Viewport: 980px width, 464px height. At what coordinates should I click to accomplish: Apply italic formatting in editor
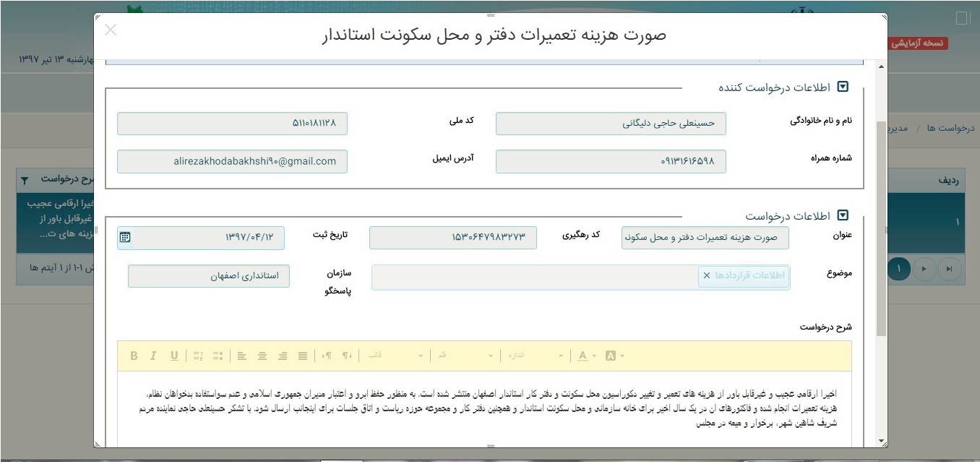153,356
